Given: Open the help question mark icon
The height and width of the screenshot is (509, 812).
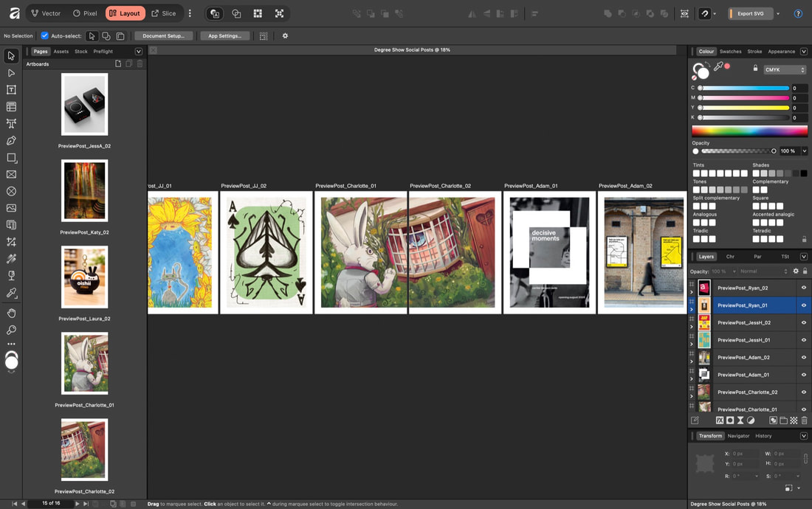Looking at the screenshot, I should tap(798, 13).
